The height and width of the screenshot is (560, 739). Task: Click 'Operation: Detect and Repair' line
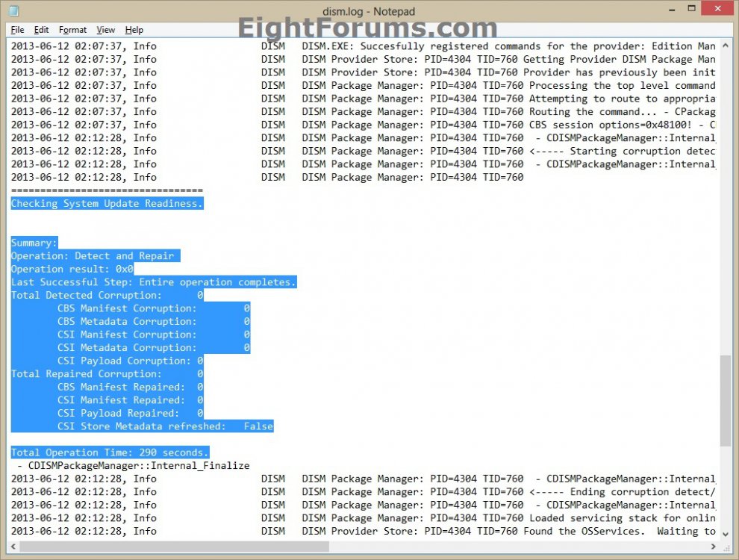pos(96,256)
